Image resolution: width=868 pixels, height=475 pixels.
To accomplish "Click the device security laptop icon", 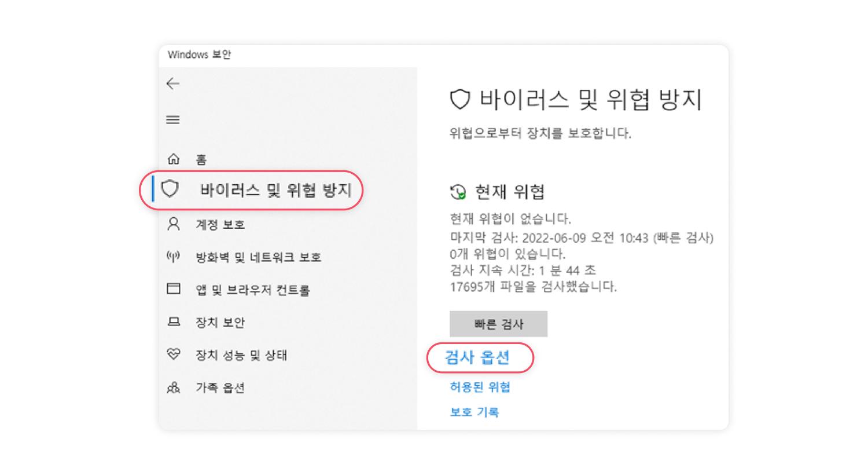I will tap(174, 321).
